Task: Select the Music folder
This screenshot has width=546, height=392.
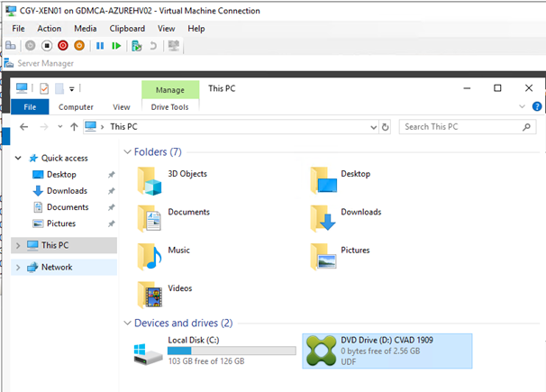Action: (x=164, y=257)
